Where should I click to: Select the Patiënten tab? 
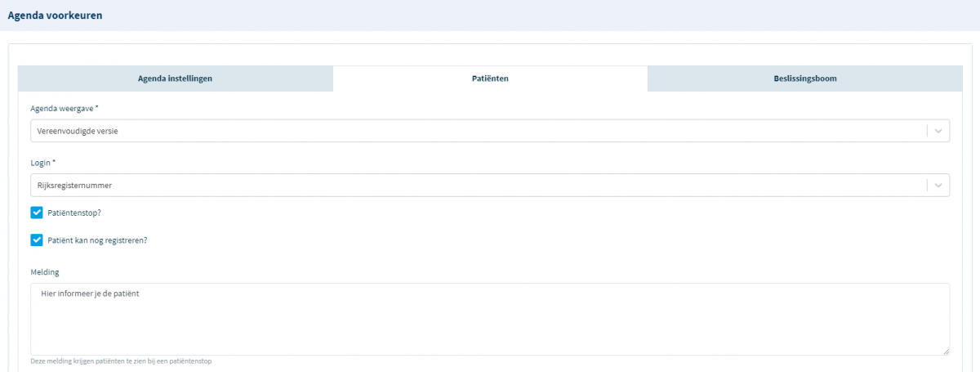(x=490, y=78)
